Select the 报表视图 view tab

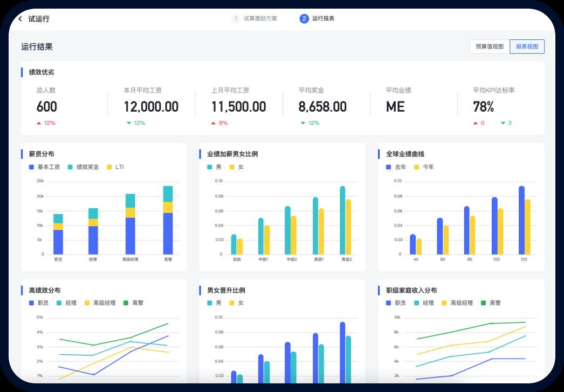coord(527,47)
